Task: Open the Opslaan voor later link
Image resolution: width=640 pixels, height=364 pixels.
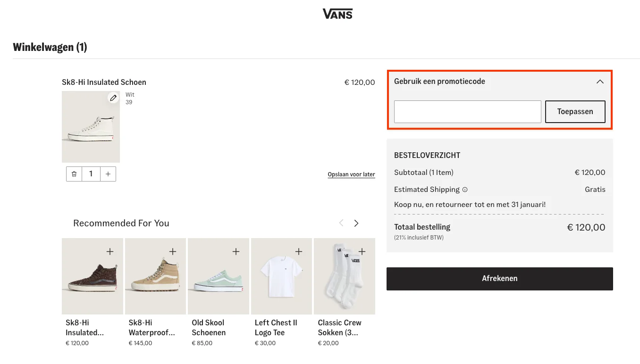Action: coord(351,174)
